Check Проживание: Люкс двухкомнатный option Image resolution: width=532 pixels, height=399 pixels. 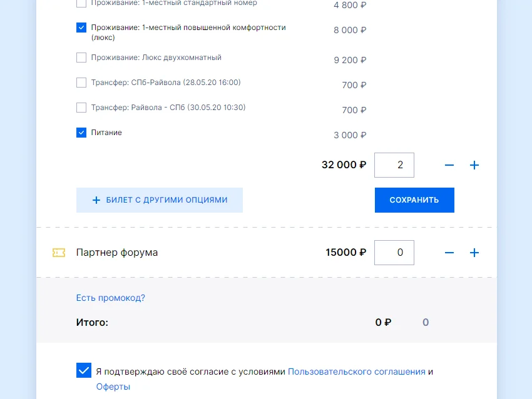(81, 57)
